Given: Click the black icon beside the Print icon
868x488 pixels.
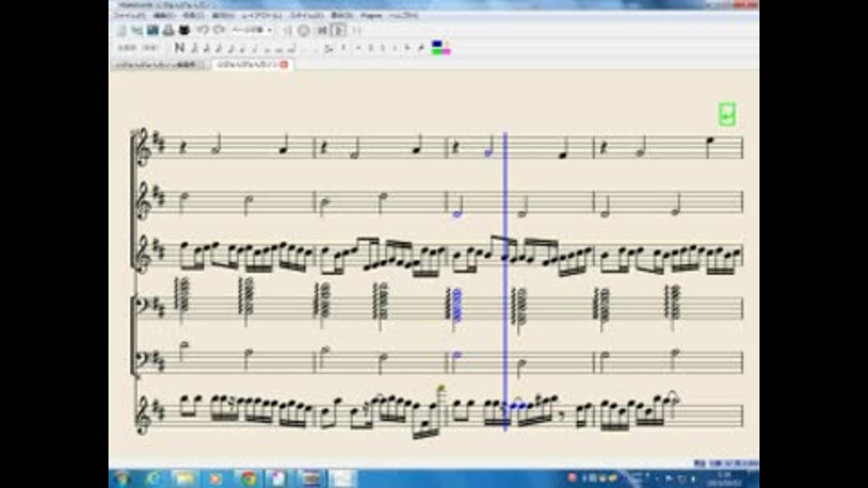Looking at the screenshot, I should point(184,31).
